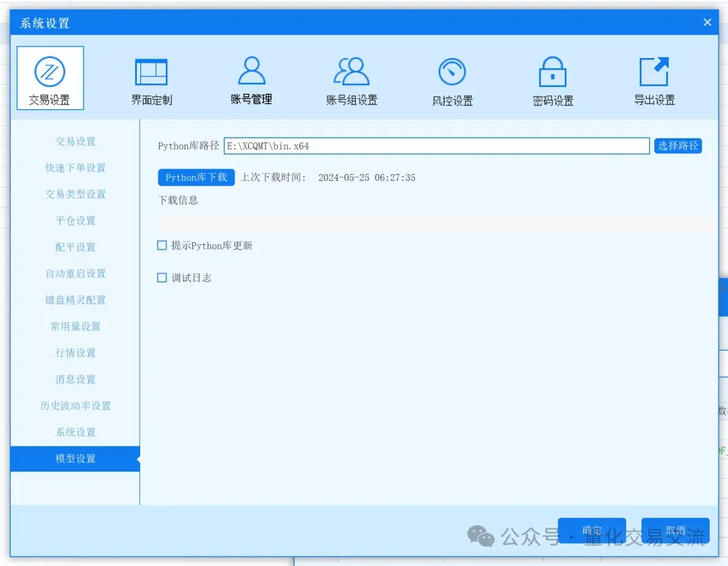Select the 账号组设置 group icon
Viewport: 728px width, 566px height.
351,72
